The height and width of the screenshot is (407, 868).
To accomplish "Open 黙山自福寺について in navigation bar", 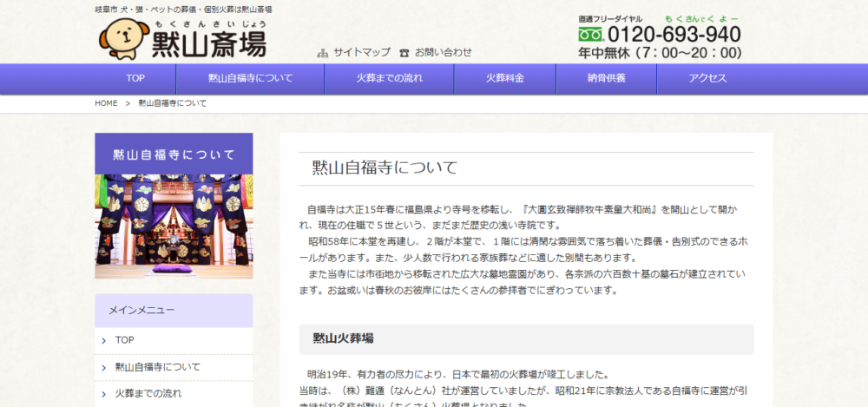I will 250,79.
